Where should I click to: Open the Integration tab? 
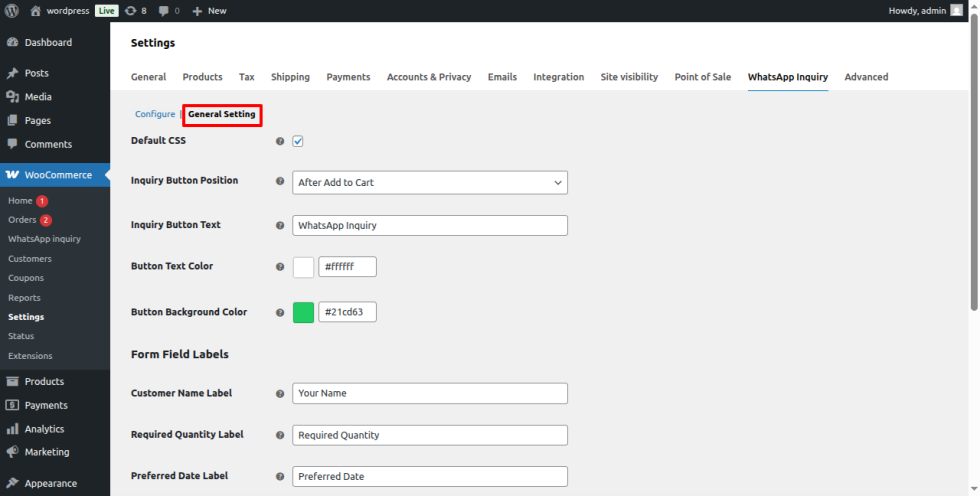pyautogui.click(x=559, y=77)
